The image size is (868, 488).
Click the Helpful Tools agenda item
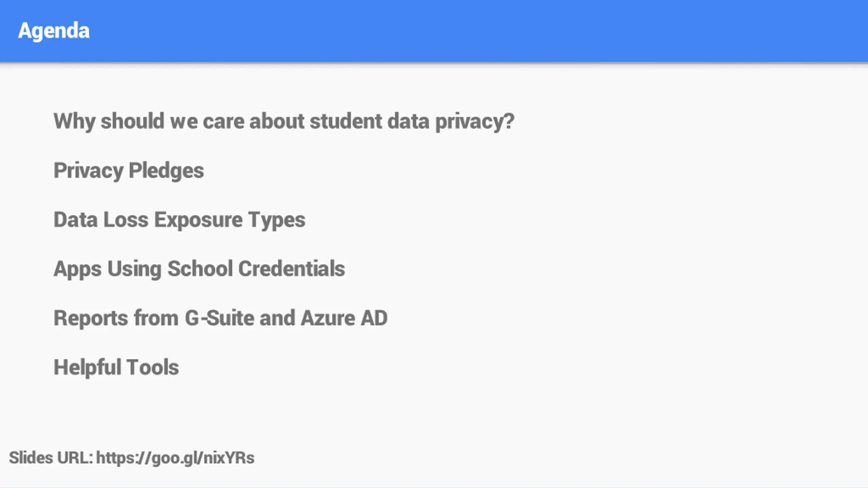pyautogui.click(x=116, y=367)
